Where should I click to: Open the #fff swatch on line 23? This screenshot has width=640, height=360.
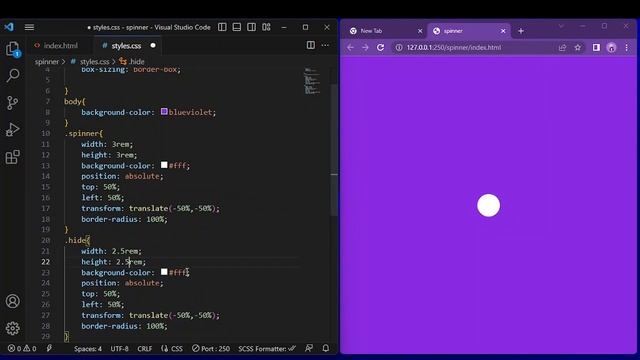pyautogui.click(x=164, y=272)
